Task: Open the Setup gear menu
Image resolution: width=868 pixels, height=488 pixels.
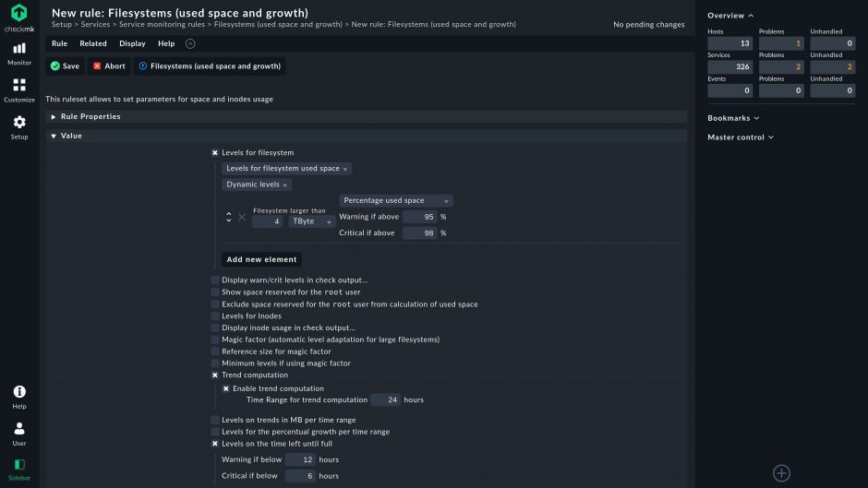Action: click(19, 126)
